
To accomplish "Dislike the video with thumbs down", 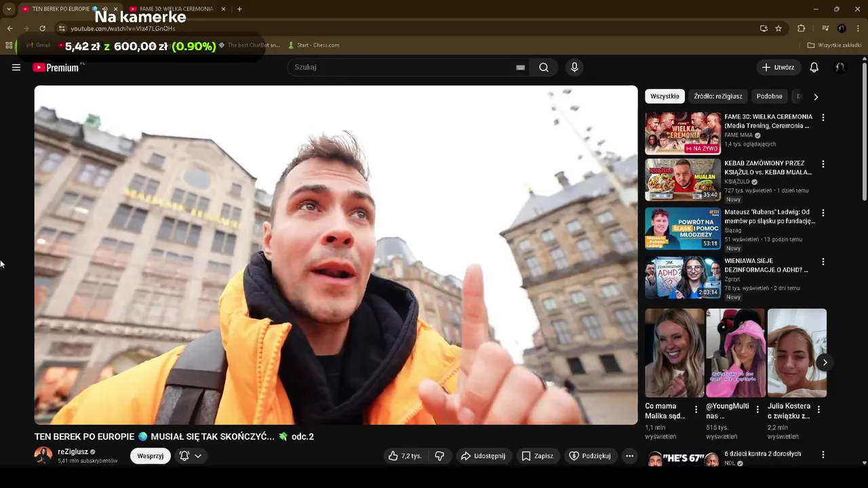I will (x=439, y=456).
